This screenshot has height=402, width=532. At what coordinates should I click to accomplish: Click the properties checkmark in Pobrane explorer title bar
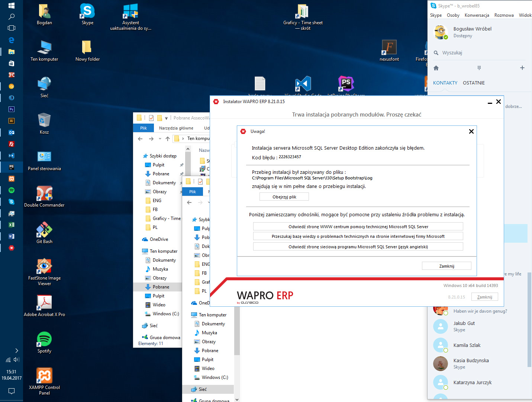click(x=151, y=118)
